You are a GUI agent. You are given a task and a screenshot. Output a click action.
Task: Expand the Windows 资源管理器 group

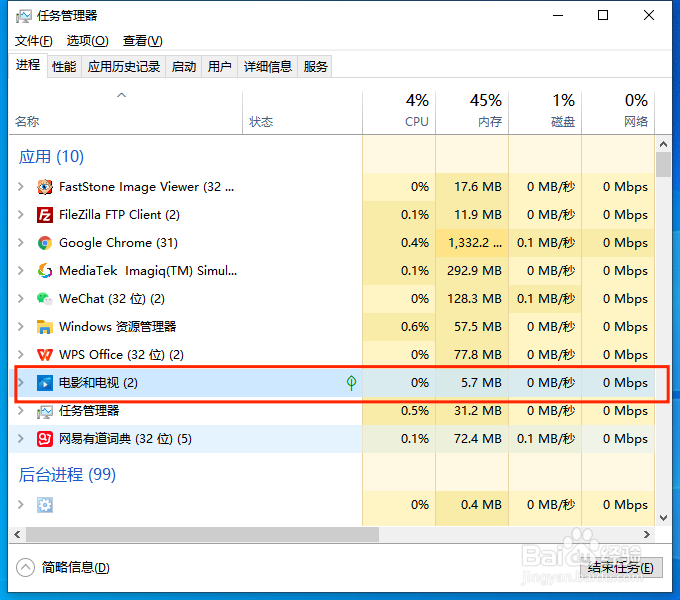20,326
